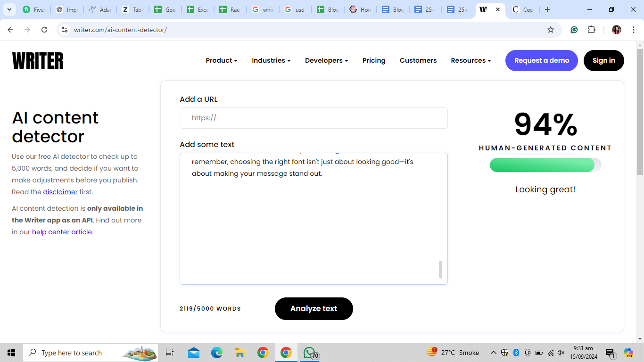
Task: Switch to the Google 'usd' tab
Action: click(296, 9)
